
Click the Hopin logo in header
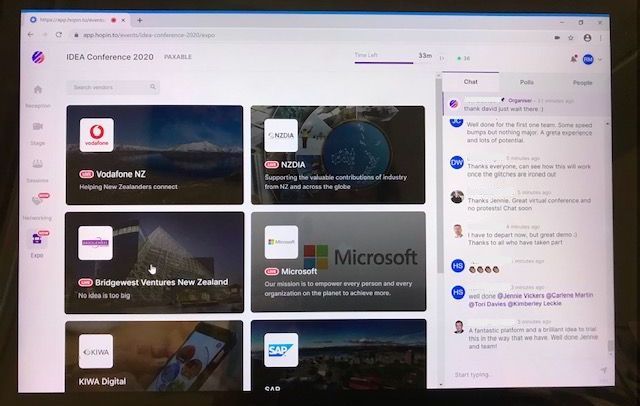38,57
